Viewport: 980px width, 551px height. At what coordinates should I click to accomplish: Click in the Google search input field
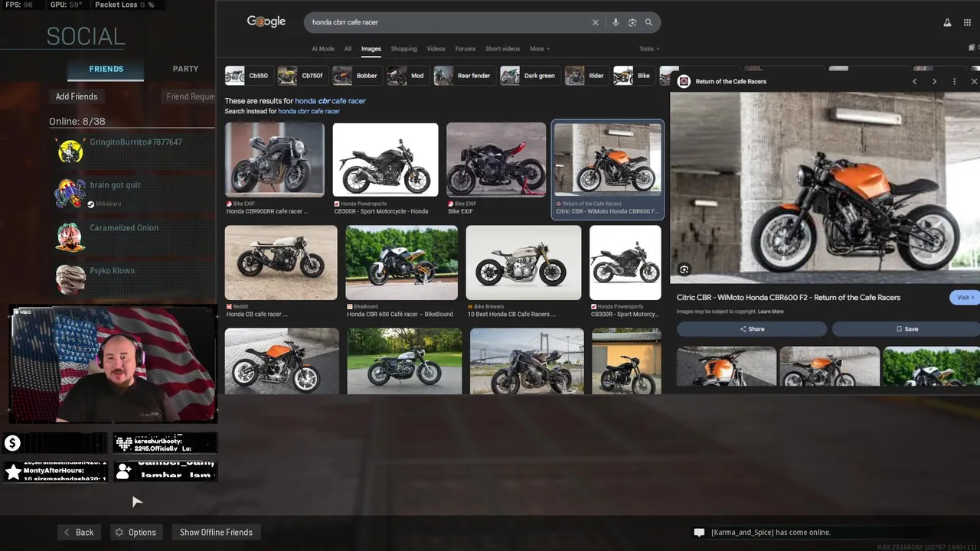click(448, 22)
